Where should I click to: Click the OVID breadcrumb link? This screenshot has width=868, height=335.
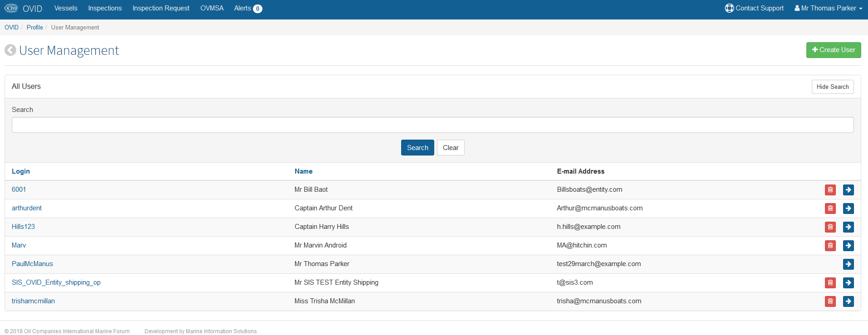click(x=11, y=27)
